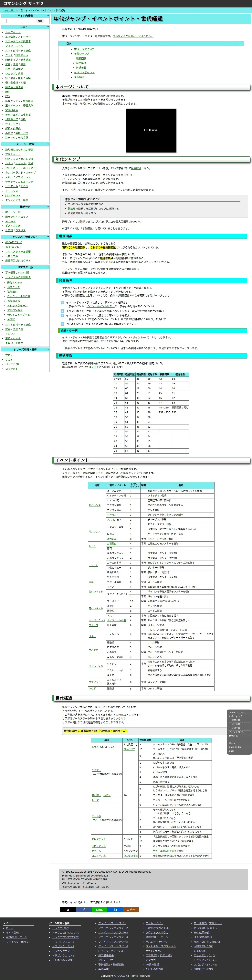Open プライバシーポリシー footer link
Image resolution: width=252 pixels, height=980 pixels.
pyautogui.click(x=19, y=942)
